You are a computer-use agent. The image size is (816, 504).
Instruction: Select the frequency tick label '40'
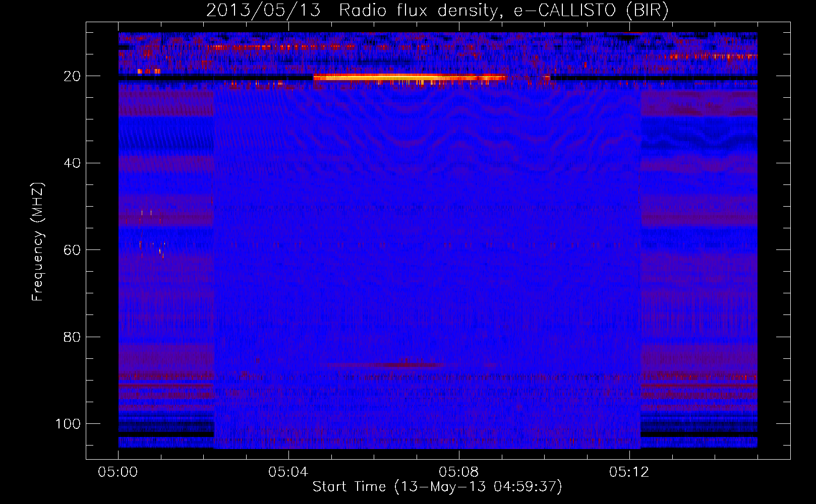pyautogui.click(x=72, y=163)
